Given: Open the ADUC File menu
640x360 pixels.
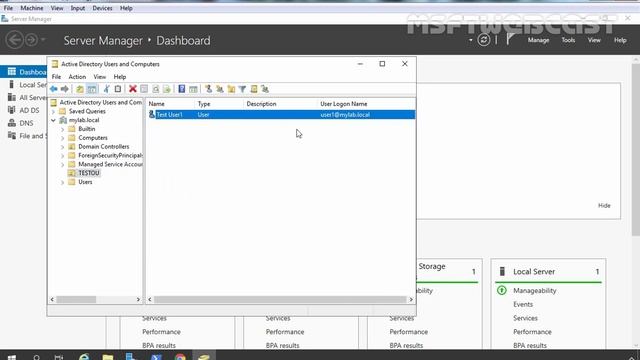Looking at the screenshot, I should (56, 77).
